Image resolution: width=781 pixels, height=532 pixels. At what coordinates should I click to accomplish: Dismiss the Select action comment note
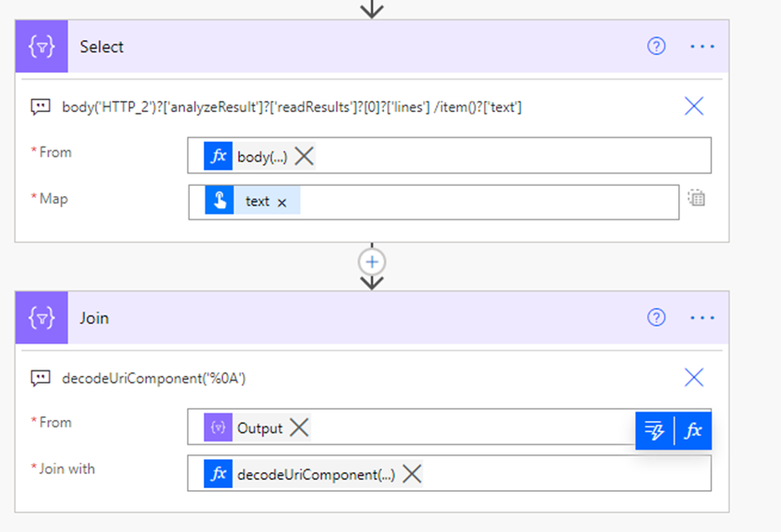pyautogui.click(x=694, y=106)
